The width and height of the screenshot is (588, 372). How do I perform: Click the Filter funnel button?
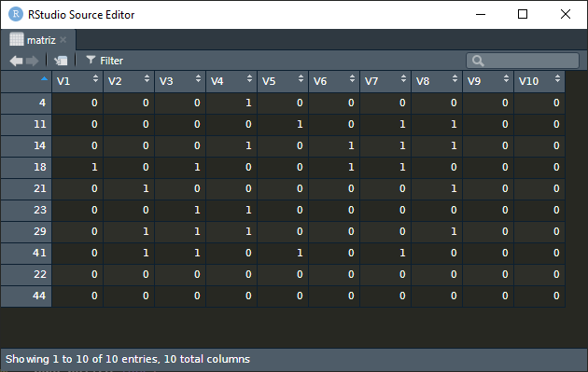pos(105,61)
